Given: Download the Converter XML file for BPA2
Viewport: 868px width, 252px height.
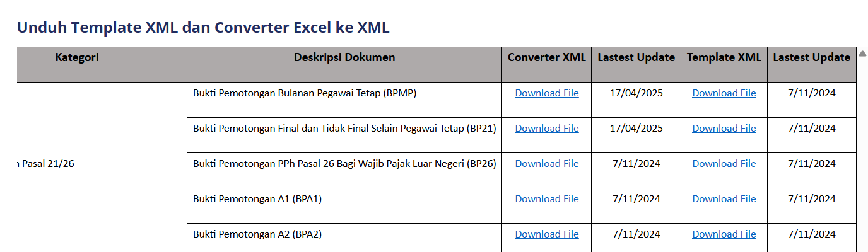Looking at the screenshot, I should pos(546,234).
